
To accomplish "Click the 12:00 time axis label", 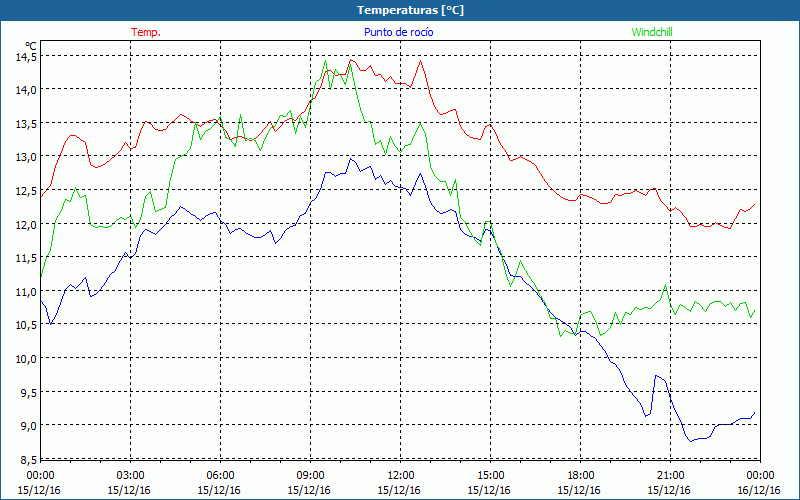I will [x=401, y=475].
